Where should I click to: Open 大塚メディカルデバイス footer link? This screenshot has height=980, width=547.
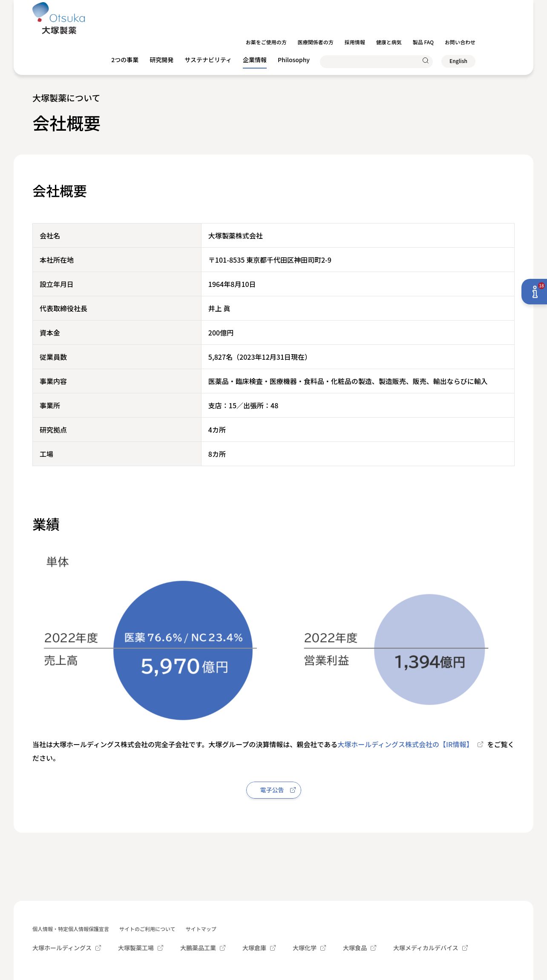click(x=426, y=948)
